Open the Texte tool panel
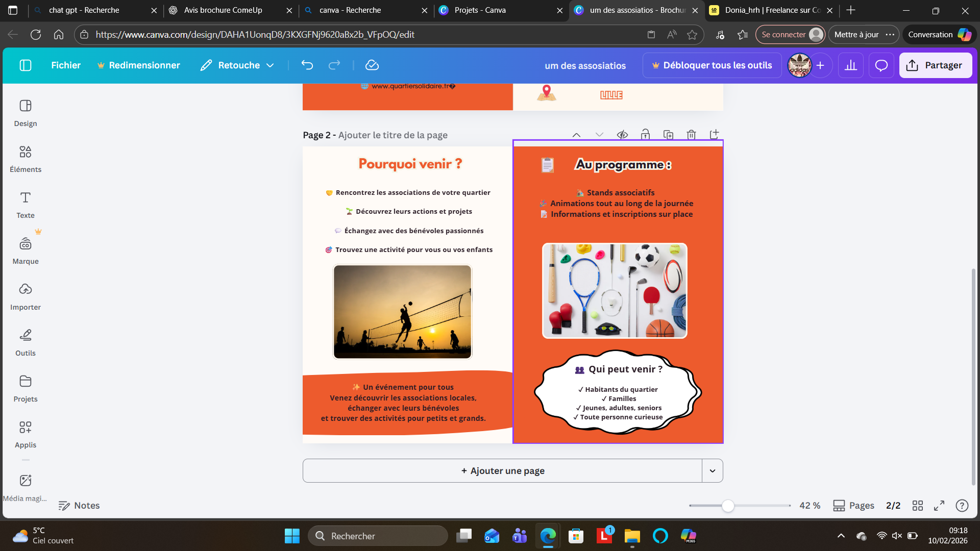Screen dimensions: 980x551 (26, 205)
